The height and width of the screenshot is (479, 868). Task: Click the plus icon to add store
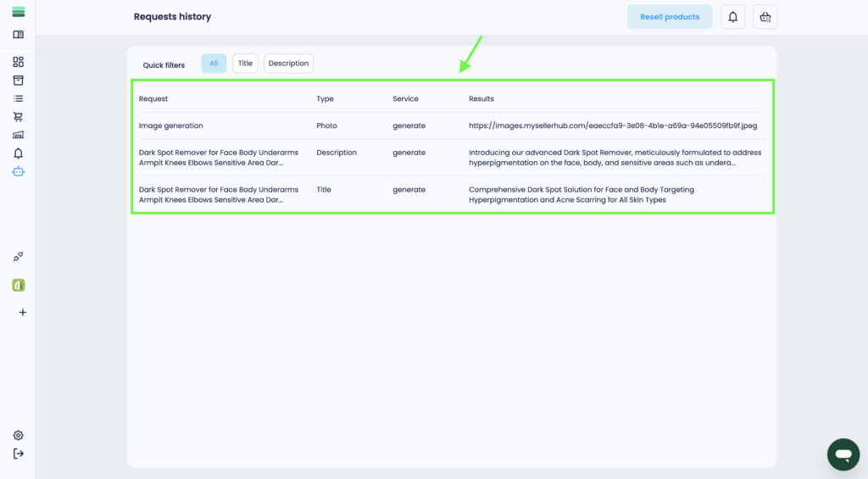pos(22,312)
